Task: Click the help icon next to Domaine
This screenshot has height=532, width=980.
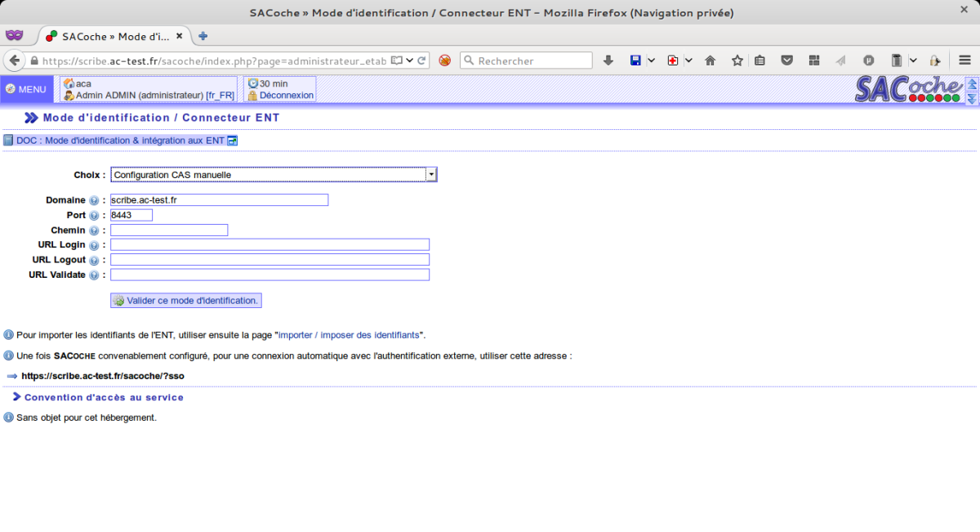Action: (x=94, y=201)
